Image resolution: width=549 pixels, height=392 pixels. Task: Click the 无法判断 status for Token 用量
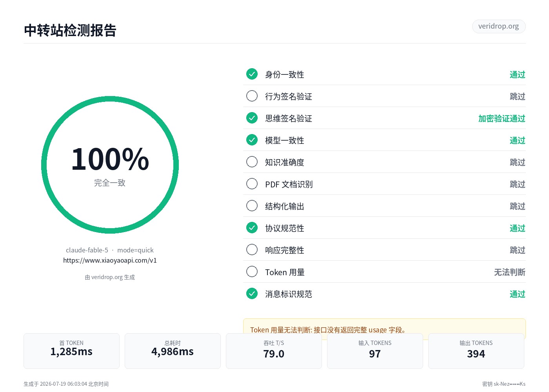click(509, 272)
